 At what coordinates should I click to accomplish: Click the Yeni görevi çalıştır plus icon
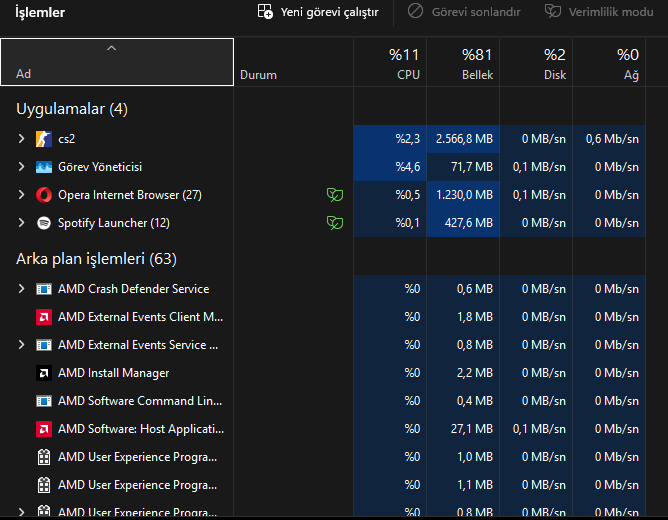pyautogui.click(x=265, y=11)
